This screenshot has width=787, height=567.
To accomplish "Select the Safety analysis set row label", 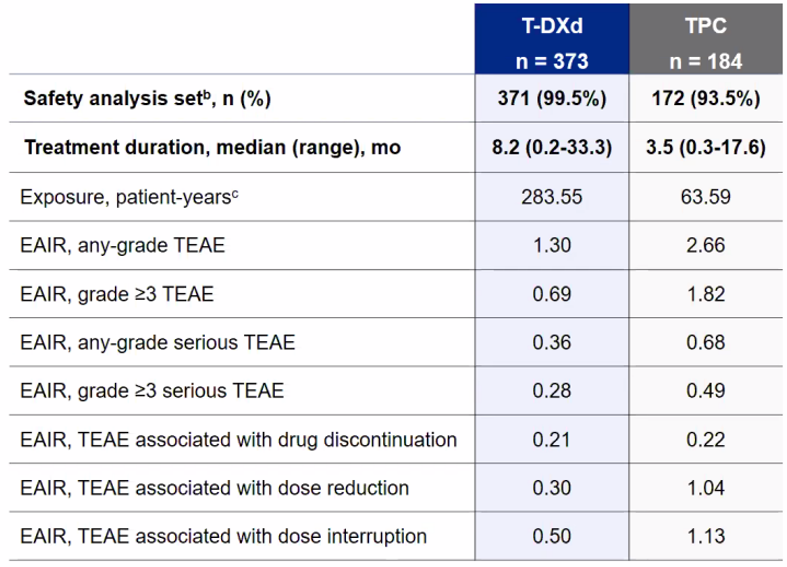I will [148, 99].
